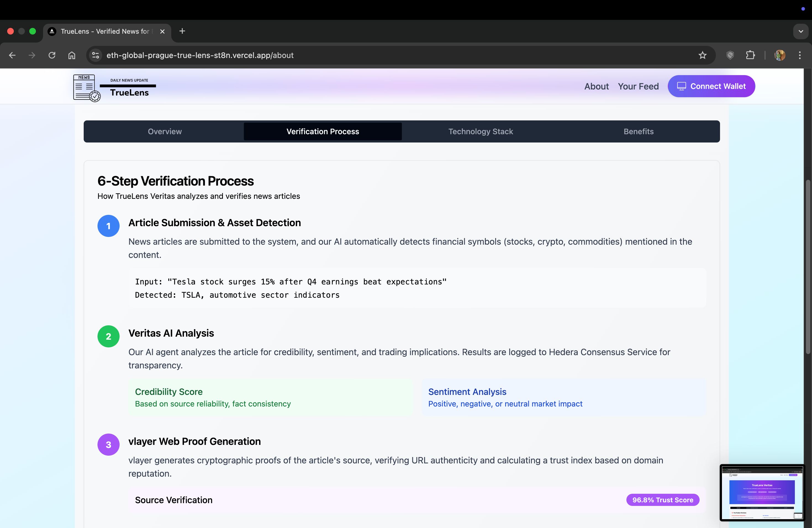Open a new browser tab with plus
Image resolution: width=812 pixels, height=528 pixels.
(x=182, y=31)
